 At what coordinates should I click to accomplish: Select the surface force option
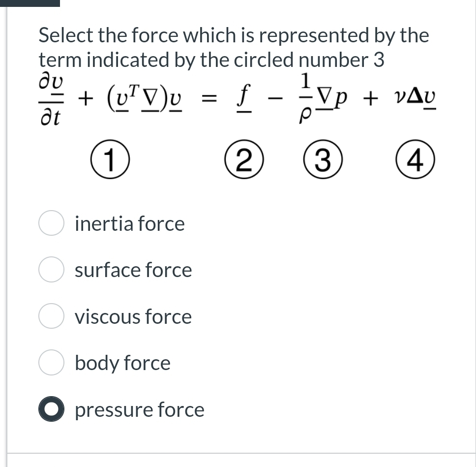point(51,270)
